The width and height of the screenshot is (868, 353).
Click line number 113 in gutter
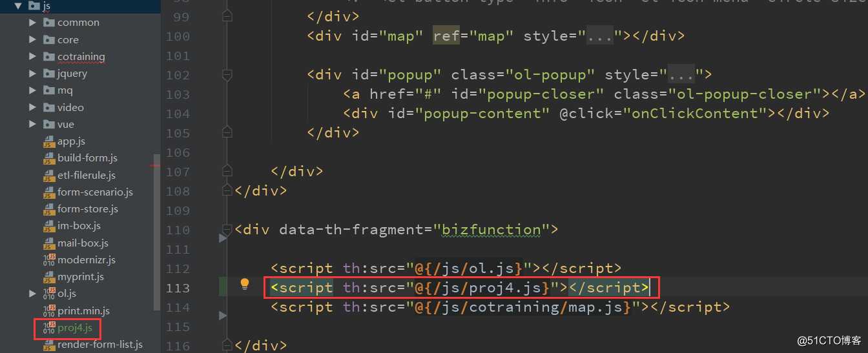[178, 288]
